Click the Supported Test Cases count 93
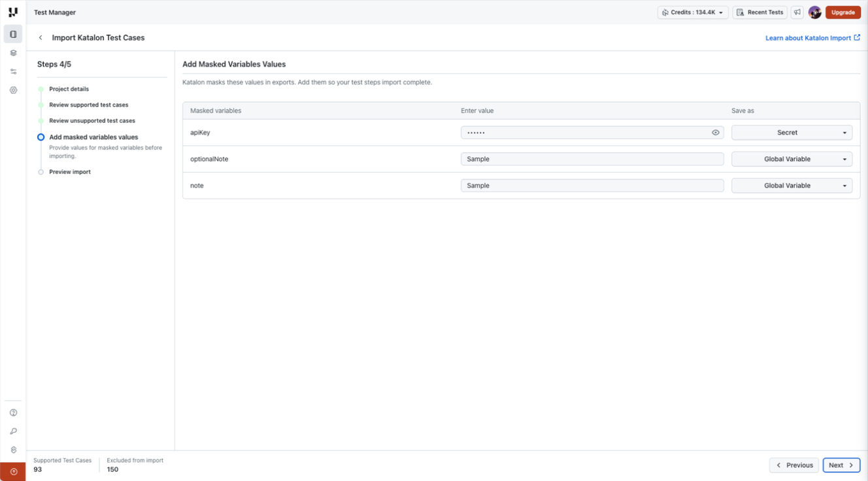 pos(37,469)
